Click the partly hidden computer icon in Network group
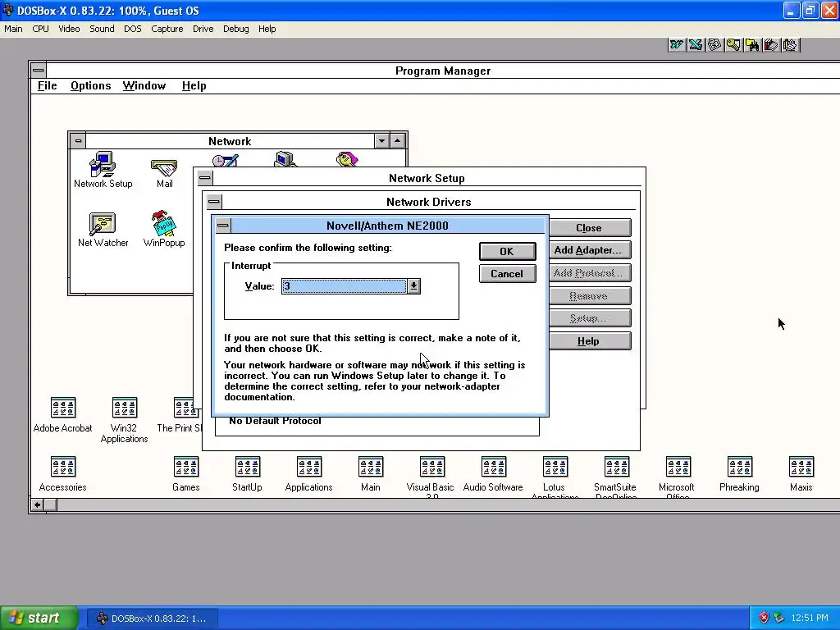Viewport: 840px width, 630px height. pos(285,159)
